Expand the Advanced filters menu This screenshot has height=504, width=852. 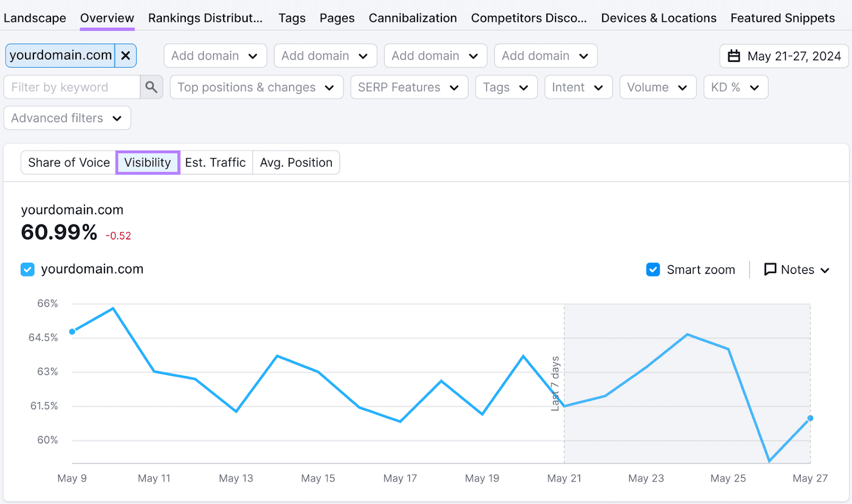(67, 118)
